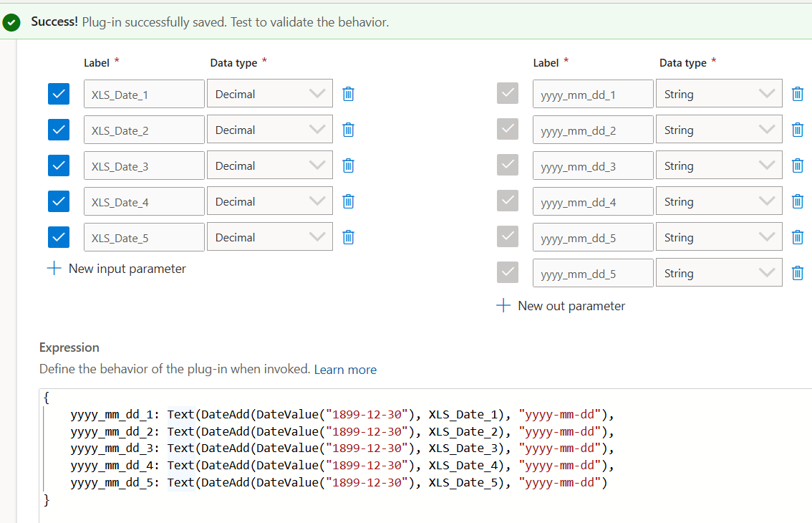Remove yyyy_mm_dd_3 output via trash icon

tap(797, 165)
